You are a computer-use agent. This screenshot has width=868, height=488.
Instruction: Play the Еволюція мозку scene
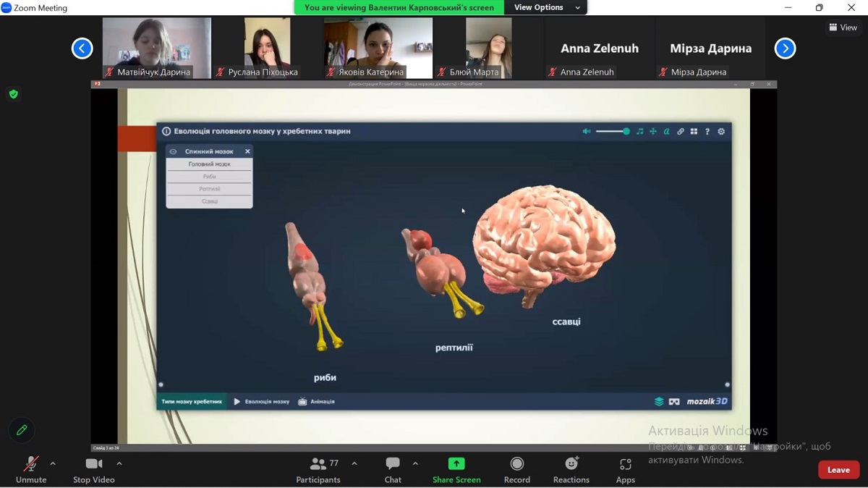261,401
